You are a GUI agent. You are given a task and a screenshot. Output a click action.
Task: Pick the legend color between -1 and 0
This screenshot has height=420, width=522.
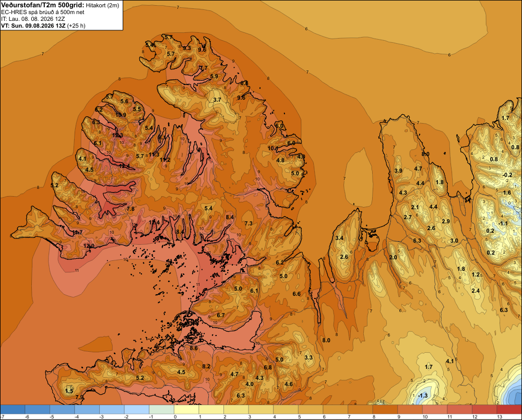pos(162,410)
